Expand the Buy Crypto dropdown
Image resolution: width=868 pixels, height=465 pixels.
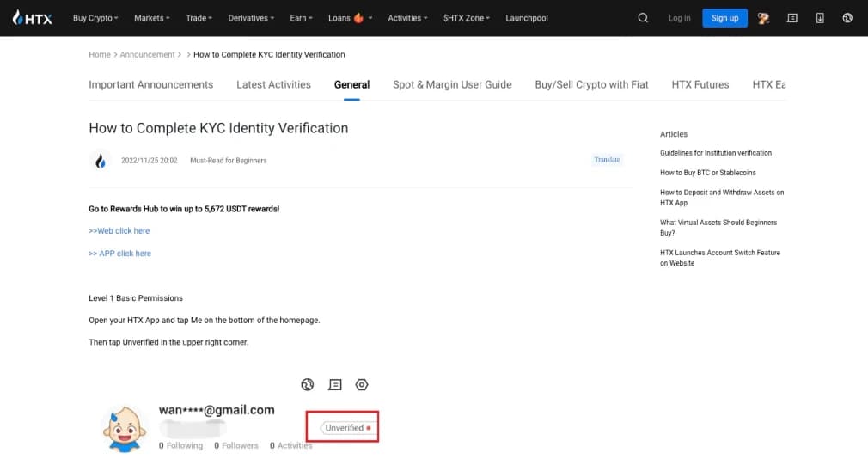click(x=95, y=18)
